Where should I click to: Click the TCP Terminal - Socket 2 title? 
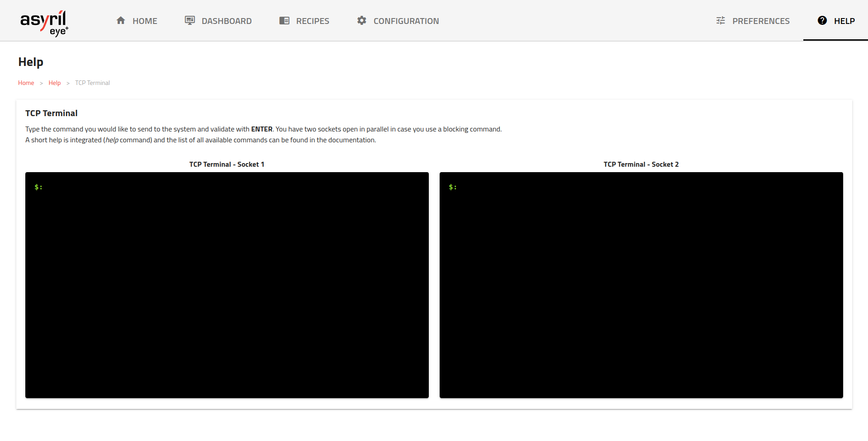pyautogui.click(x=641, y=164)
